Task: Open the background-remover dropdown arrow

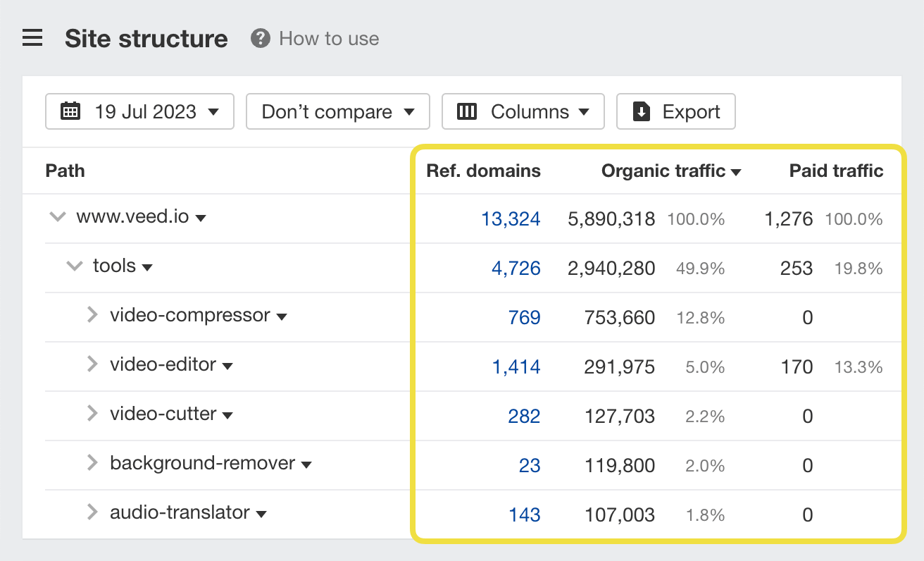Action: tap(306, 465)
